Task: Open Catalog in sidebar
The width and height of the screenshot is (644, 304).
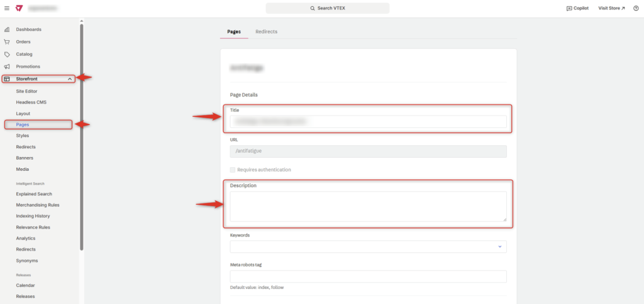Action: click(x=25, y=54)
